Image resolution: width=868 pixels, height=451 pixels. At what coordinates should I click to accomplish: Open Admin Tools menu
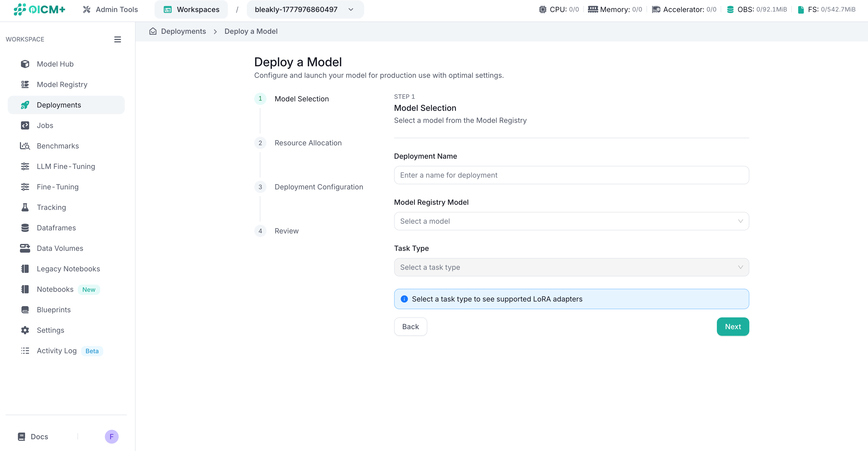[110, 9]
